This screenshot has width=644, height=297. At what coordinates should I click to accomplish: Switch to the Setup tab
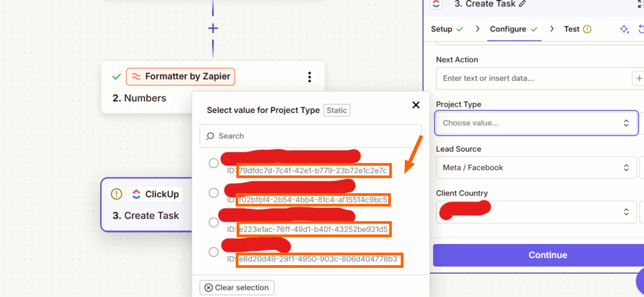tap(447, 29)
